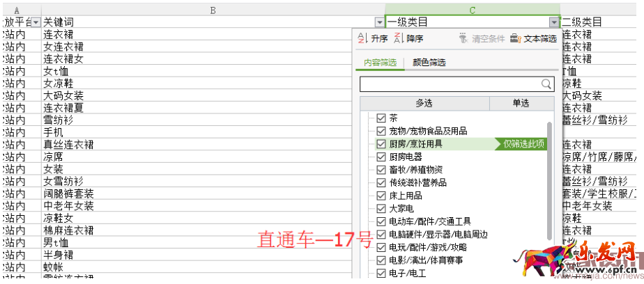Click the clear conditions (清空条件) icon
The image size is (644, 284).
463,39
